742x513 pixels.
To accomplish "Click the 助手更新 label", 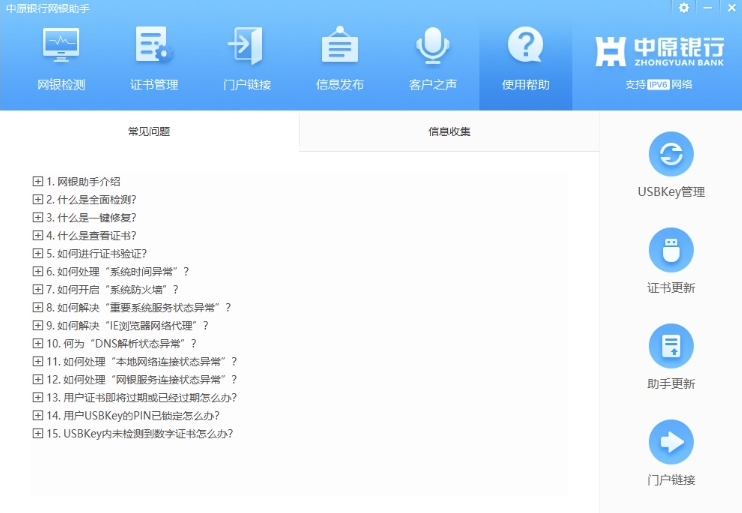I will point(671,384).
